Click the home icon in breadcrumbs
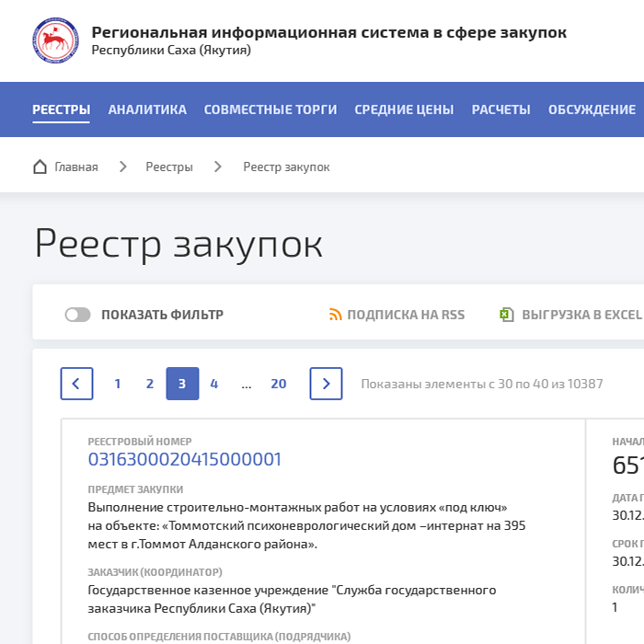Screen dimensions: 644x644 (x=40, y=167)
